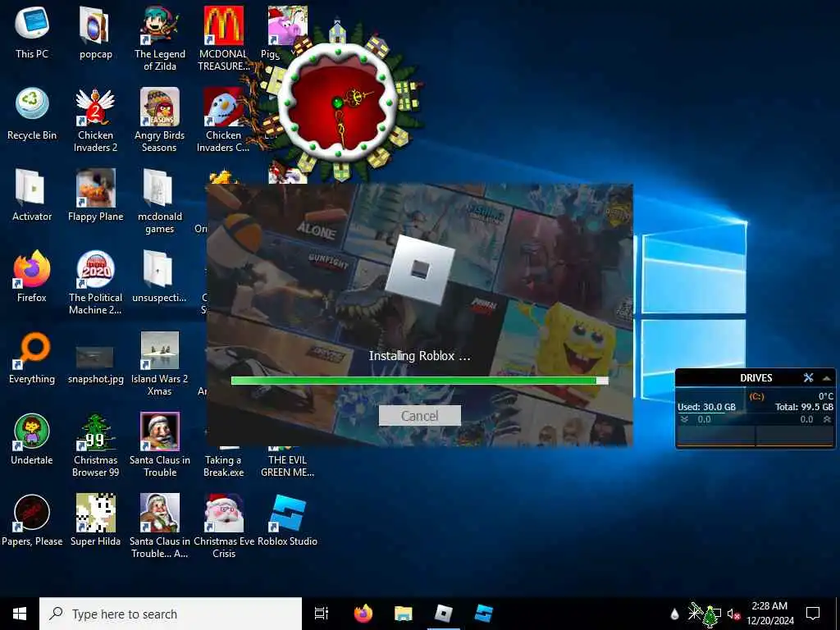
Task: Open the unsuspecti... folder icon
Action: 160,276
